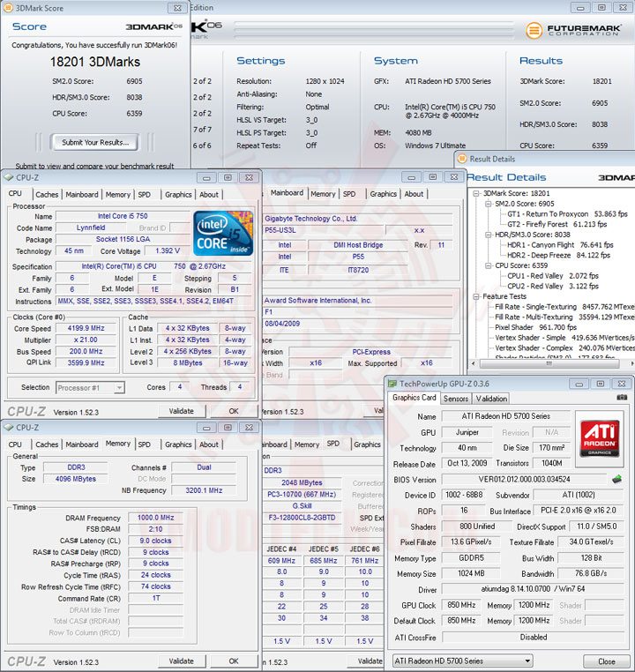Image resolution: width=635 pixels, height=672 pixels.
Task: Click title icon of CPU-Z window showing processor info
Action: [8, 177]
